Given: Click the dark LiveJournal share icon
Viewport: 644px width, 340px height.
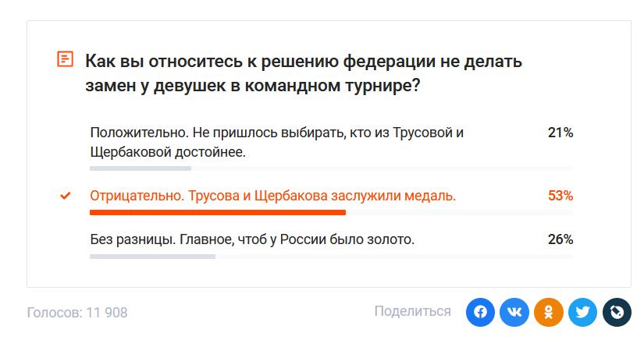Looking at the screenshot, I should click(x=616, y=313).
